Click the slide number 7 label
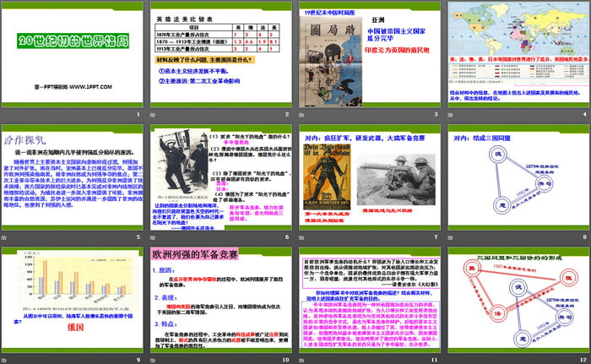Viewport: 591px width, 364px height. (x=436, y=236)
